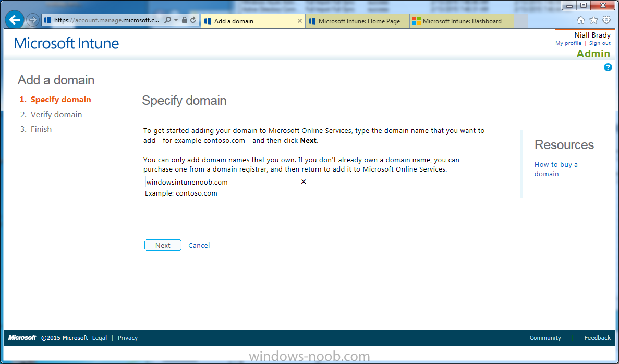Minimize the browser window

pyautogui.click(x=569, y=6)
